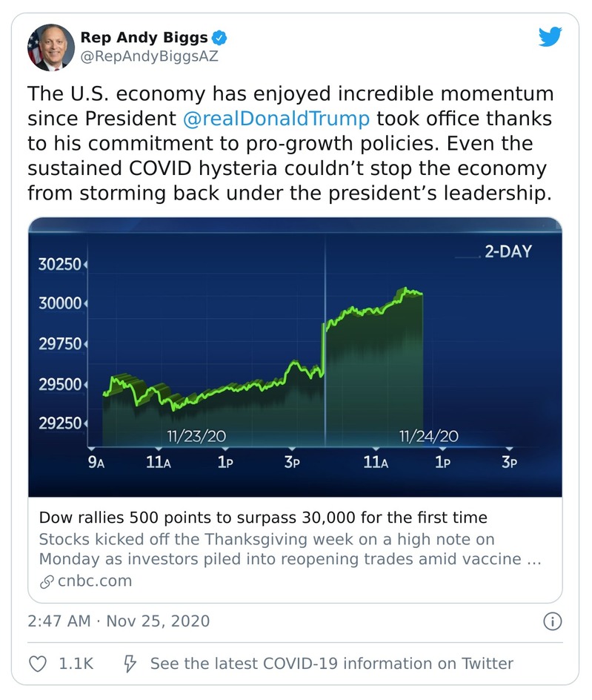Viewport: 592px width, 700px height.
Task: Click the Twitter bird logo
Action: (x=550, y=37)
